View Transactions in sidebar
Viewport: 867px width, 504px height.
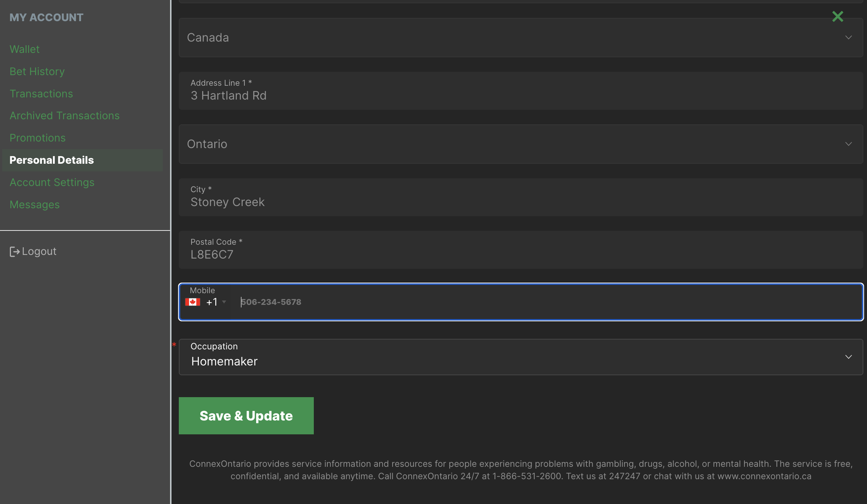[x=41, y=94]
